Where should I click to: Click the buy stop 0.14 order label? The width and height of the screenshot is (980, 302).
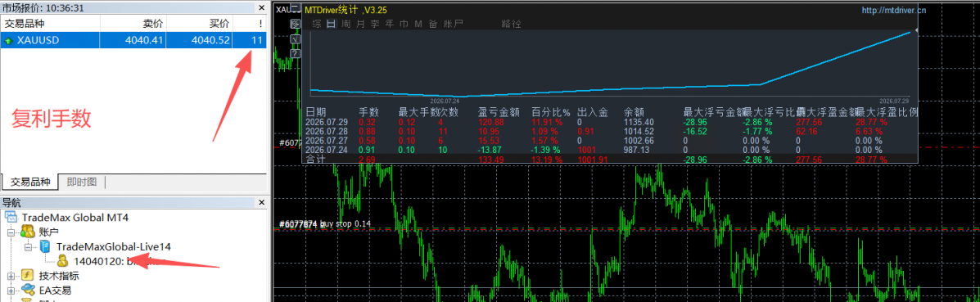click(x=345, y=223)
